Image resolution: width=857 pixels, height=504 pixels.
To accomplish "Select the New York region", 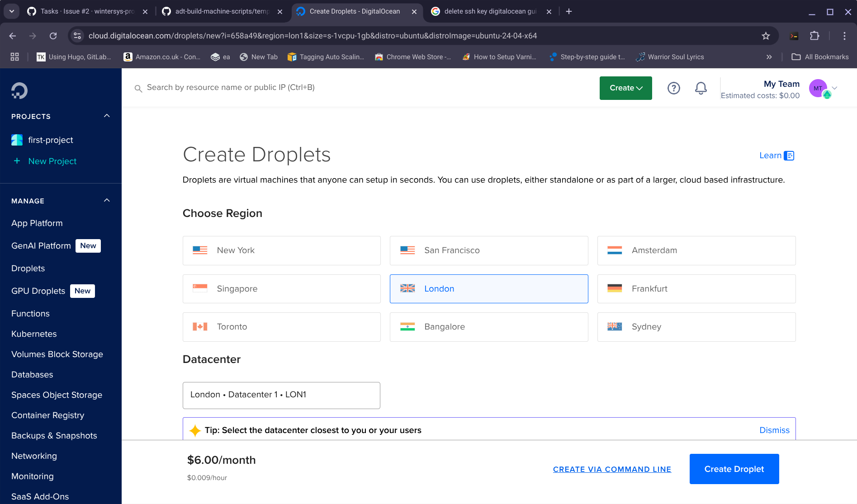I will [281, 250].
